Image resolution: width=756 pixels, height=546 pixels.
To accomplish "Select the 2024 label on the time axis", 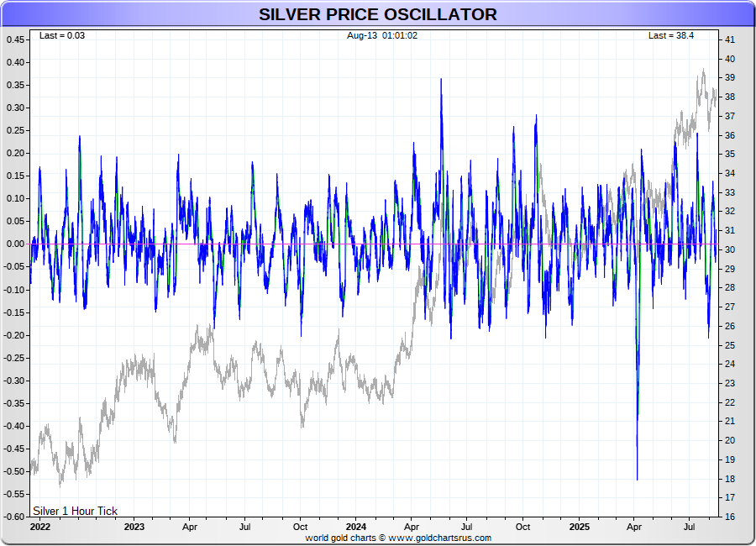I will click(x=356, y=527).
